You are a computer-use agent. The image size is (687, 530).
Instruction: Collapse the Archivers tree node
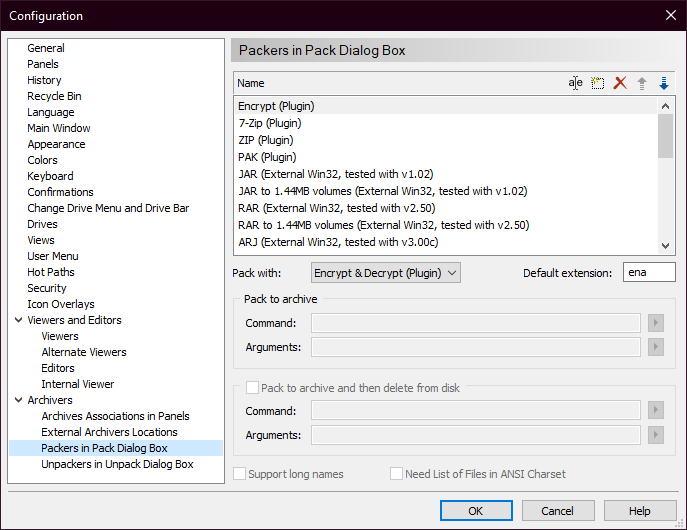(18, 400)
